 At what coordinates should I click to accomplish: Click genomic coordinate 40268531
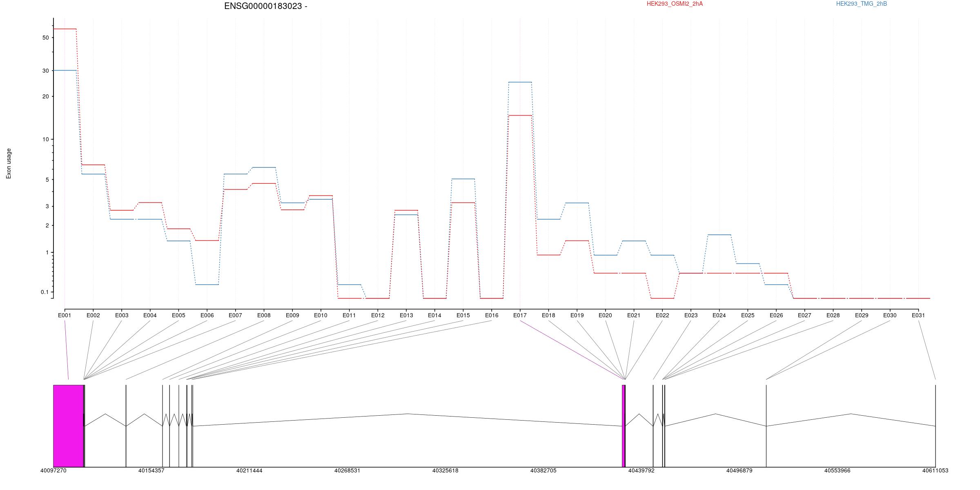[347, 470]
